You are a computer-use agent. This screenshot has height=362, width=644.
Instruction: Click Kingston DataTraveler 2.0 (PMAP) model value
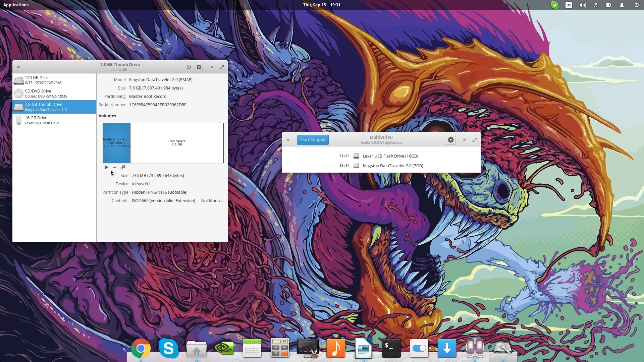coord(161,79)
